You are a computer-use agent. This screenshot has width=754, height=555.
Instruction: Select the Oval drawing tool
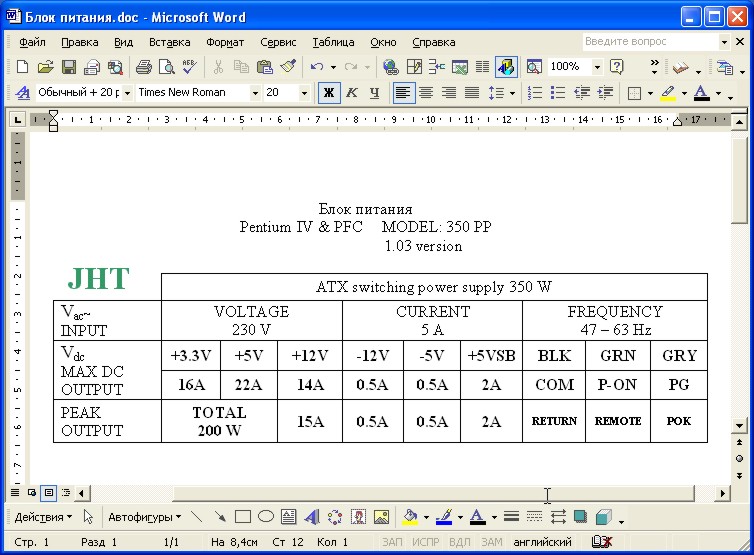(266, 517)
